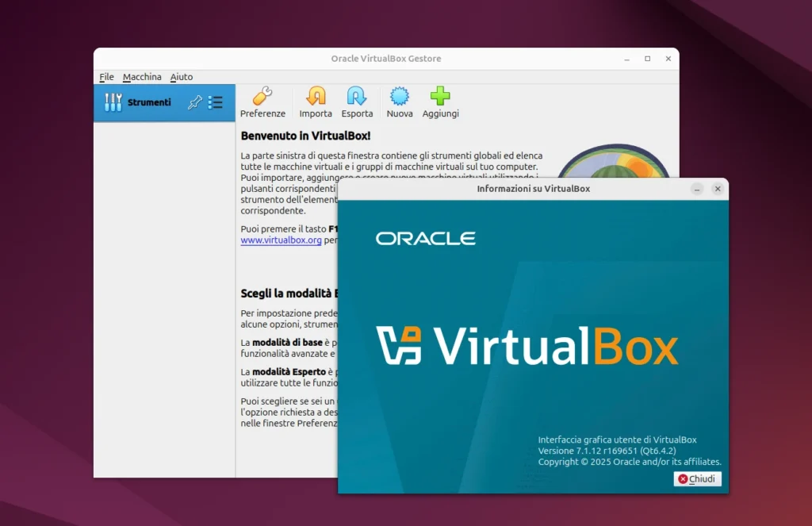The image size is (812, 526).
Task: Minimize the Informazioni su VirtualBox dialog
Action: [x=697, y=189]
